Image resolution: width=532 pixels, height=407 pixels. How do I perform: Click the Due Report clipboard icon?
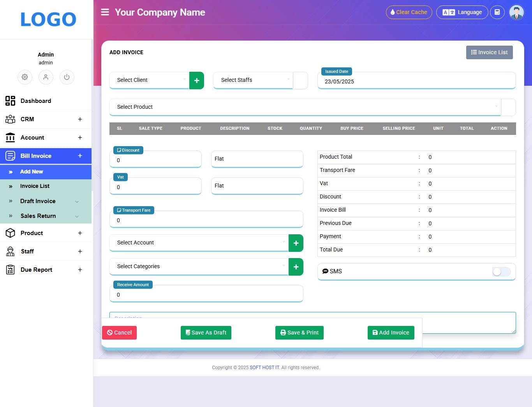point(10,270)
